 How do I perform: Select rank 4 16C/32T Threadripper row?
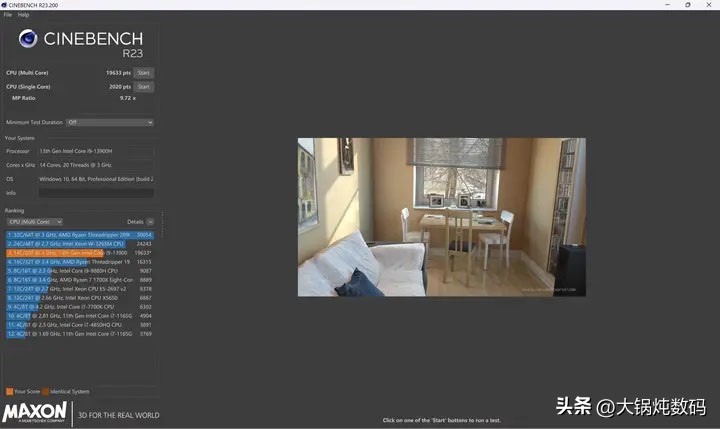pyautogui.click(x=80, y=262)
